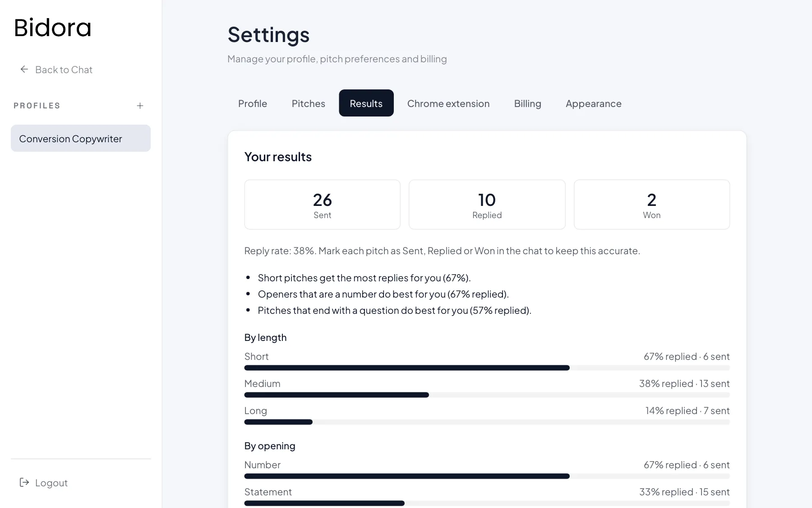Click the 'Reply rate: 38%' description text
The width and height of the screenshot is (812, 508).
pyautogui.click(x=442, y=251)
